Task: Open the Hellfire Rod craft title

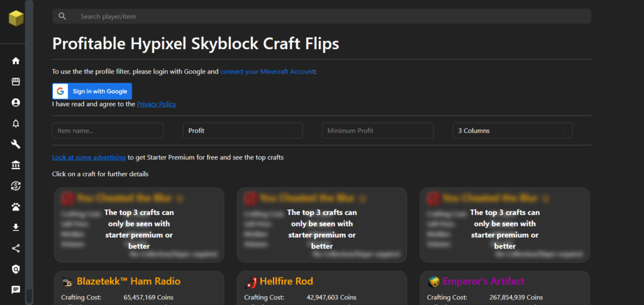Action: (286, 282)
